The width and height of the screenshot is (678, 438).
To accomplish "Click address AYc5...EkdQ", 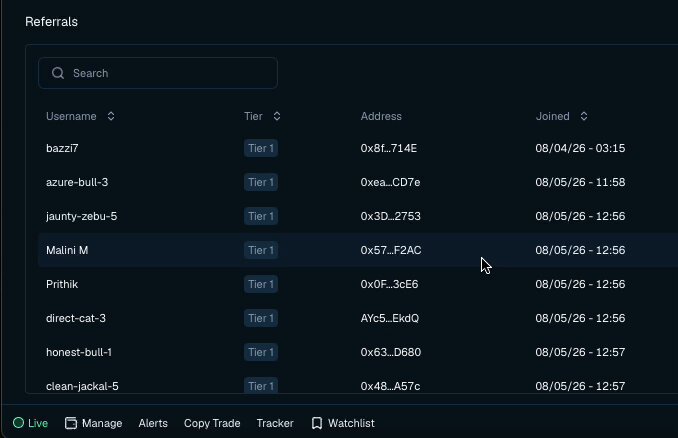I will pos(390,318).
